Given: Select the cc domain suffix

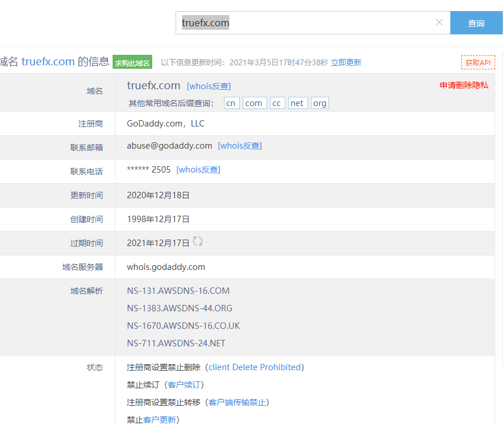Looking at the screenshot, I should pos(276,103).
